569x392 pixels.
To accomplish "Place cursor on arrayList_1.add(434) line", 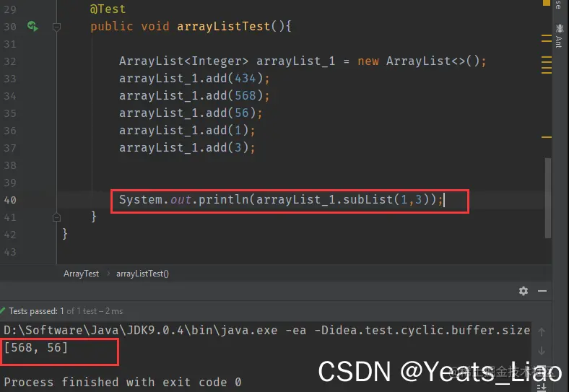I will (x=194, y=79).
